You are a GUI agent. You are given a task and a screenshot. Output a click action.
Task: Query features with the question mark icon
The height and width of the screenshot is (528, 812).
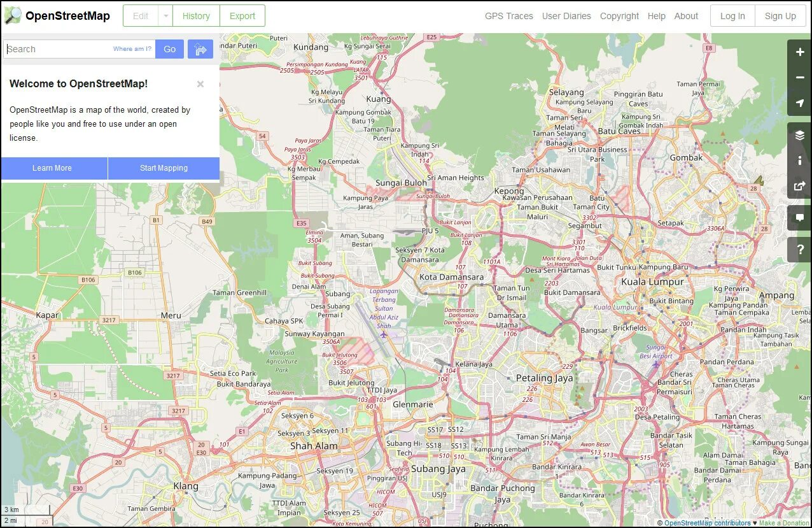800,250
